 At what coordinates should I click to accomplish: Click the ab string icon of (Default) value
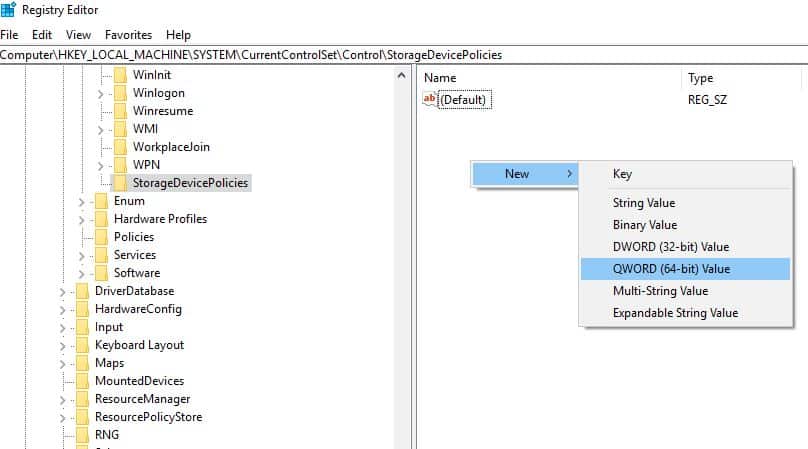click(x=429, y=99)
